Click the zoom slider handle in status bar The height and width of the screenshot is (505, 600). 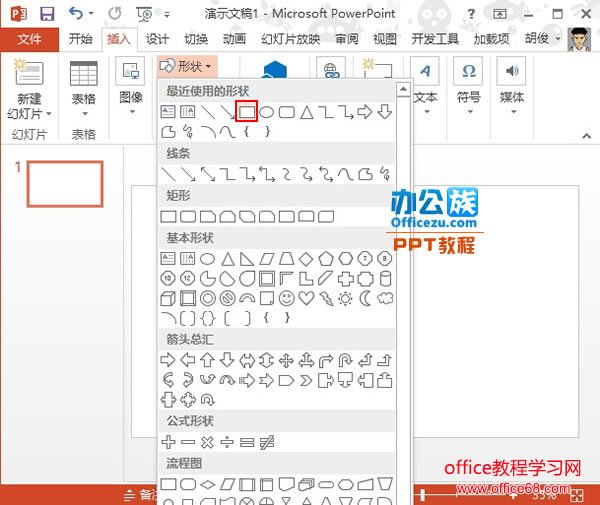[x=422, y=495]
